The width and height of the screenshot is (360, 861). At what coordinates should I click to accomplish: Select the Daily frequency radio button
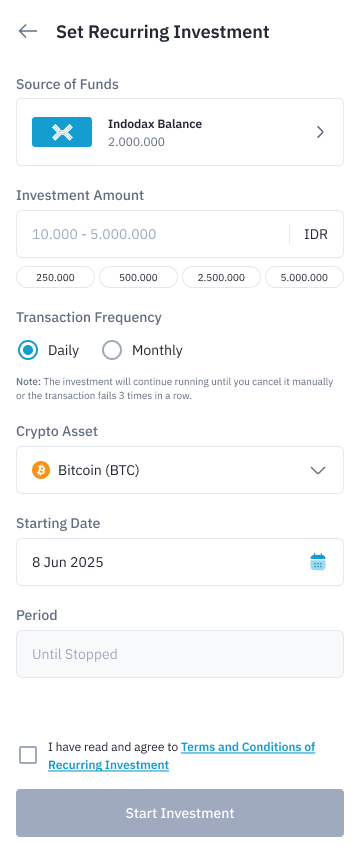27,350
